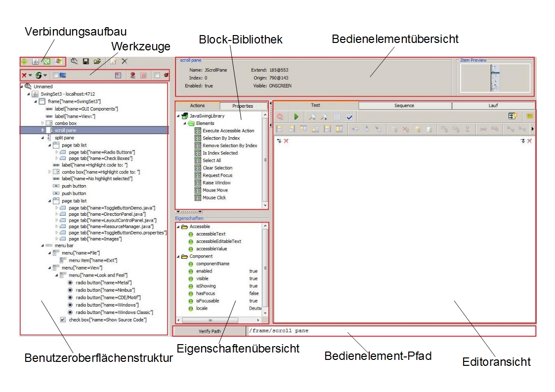Switch to the Sequence tab
This screenshot has height=392, width=555.
[x=404, y=105]
